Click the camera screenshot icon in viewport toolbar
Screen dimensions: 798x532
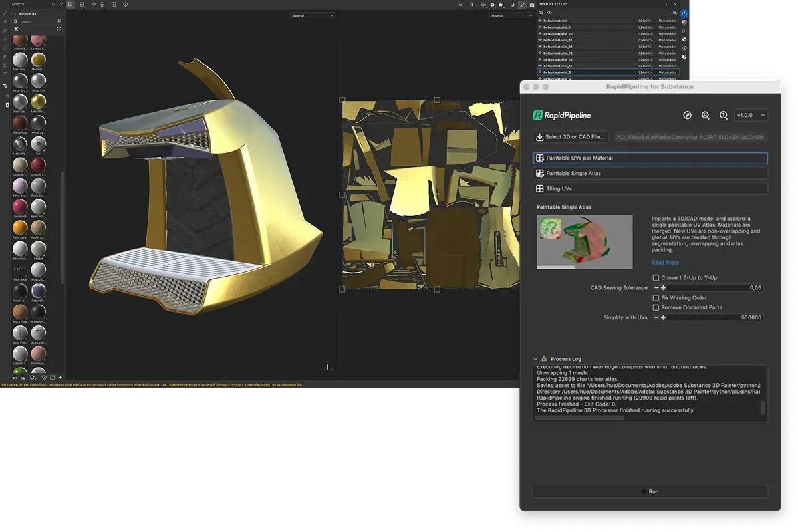click(x=531, y=5)
